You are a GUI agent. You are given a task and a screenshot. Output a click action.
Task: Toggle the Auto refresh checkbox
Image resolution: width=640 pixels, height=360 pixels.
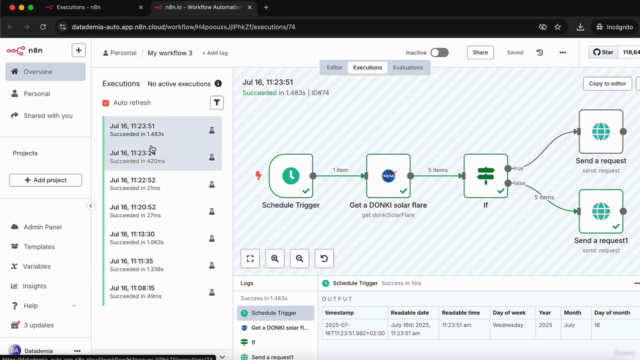[106, 103]
